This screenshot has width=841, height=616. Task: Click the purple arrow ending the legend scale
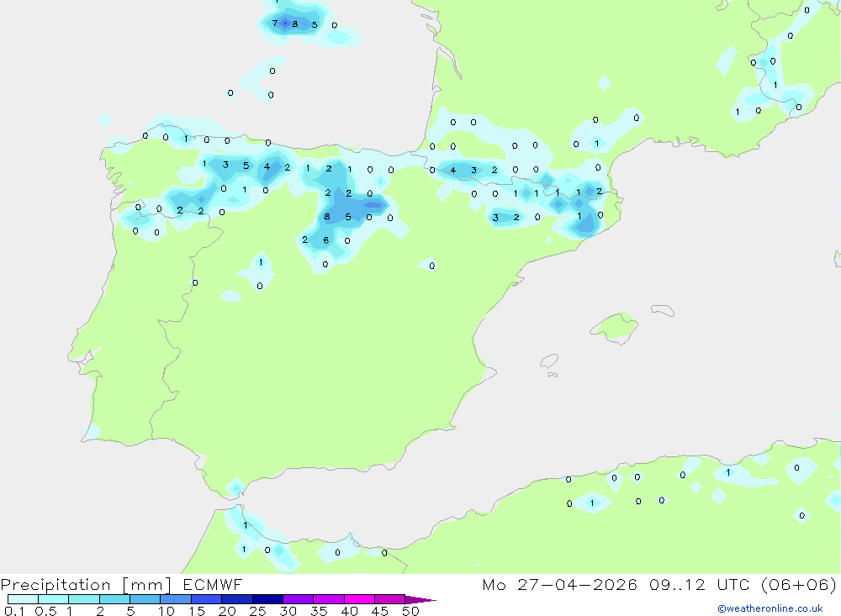[x=420, y=599]
